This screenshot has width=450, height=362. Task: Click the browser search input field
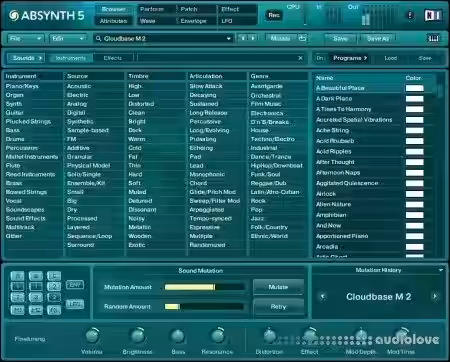click(217, 58)
